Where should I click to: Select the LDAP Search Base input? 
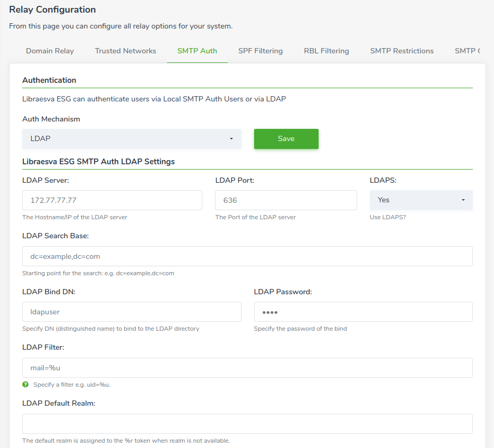point(247,256)
